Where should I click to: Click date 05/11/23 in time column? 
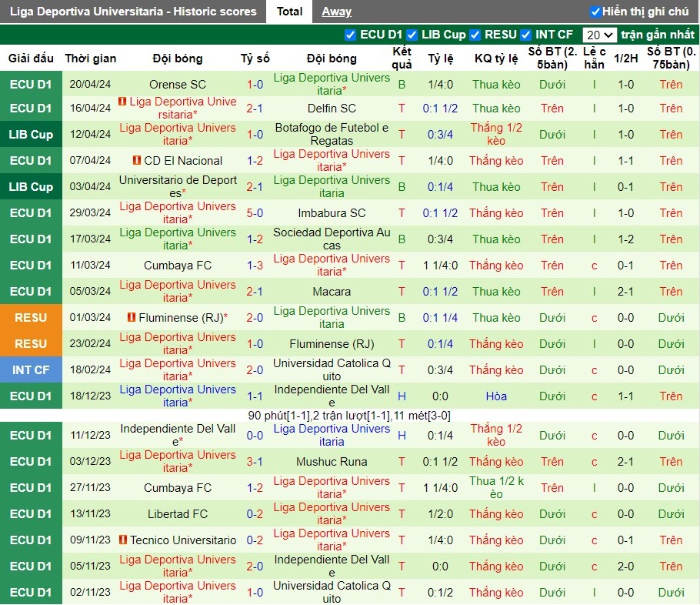[x=90, y=566]
